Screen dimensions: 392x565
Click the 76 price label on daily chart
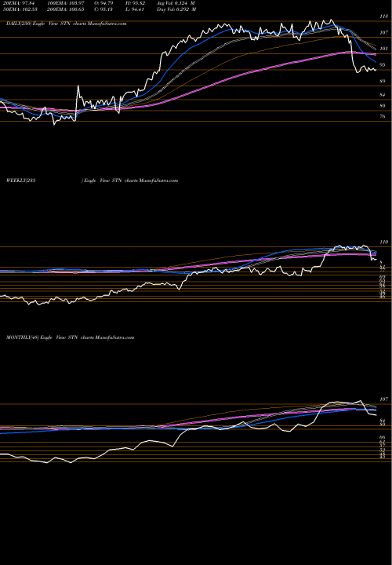coord(383,116)
